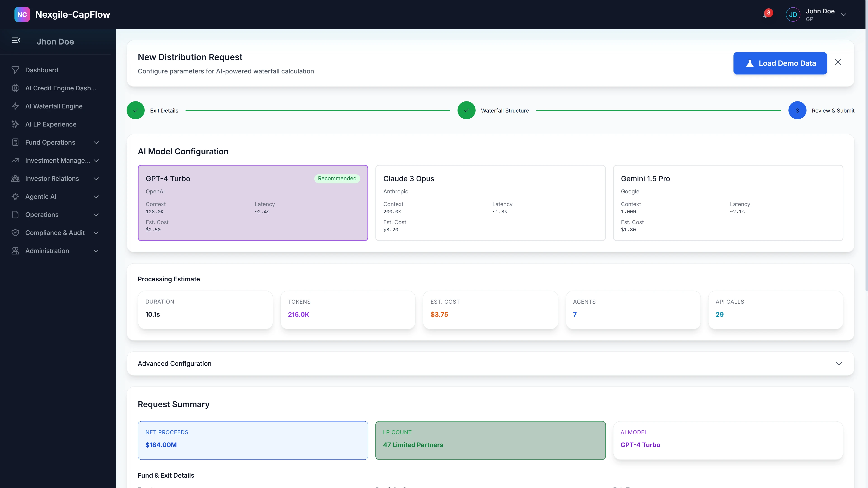Open the Agentic AI sidebar icon
Viewport: 868px width, 488px height.
pos(16,196)
